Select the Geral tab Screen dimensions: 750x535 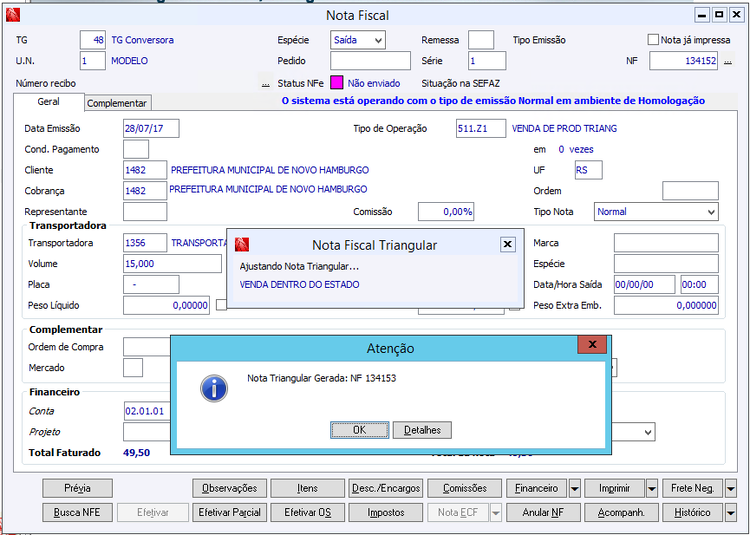pyautogui.click(x=48, y=101)
